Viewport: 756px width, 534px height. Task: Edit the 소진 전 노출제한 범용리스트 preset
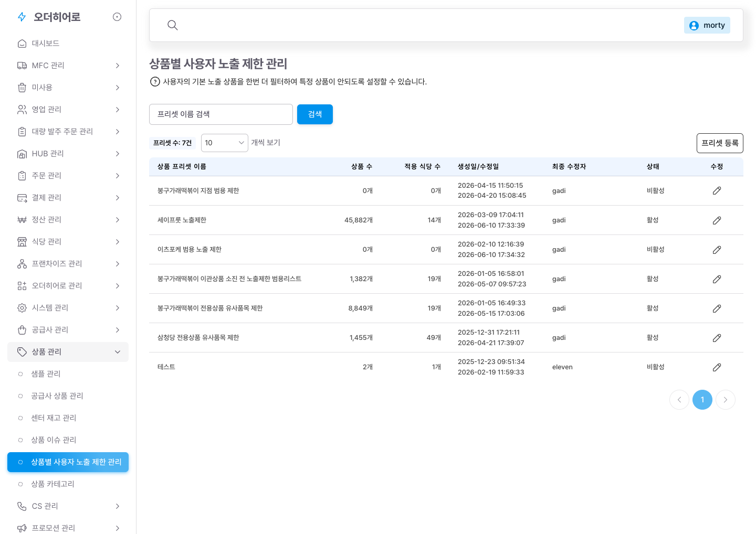click(x=717, y=279)
